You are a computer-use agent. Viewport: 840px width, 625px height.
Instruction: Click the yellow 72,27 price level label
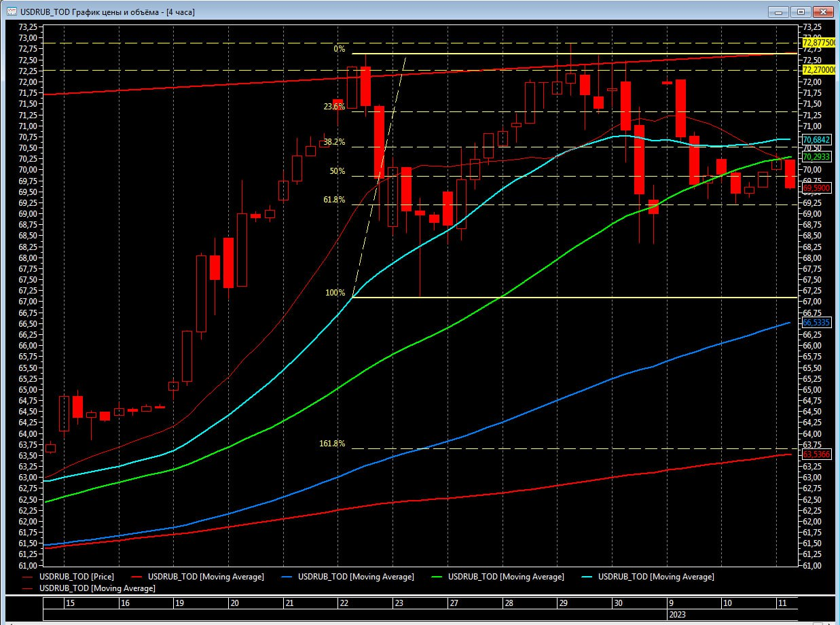pyautogui.click(x=818, y=70)
